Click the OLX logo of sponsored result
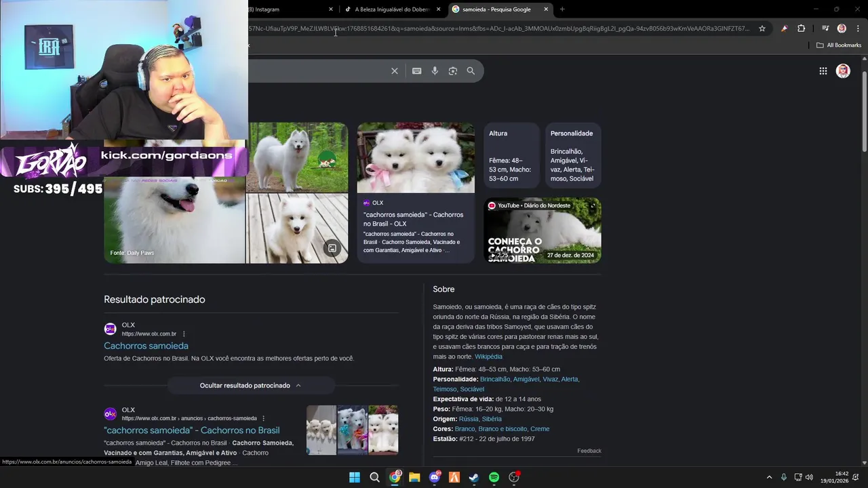Image resolution: width=868 pixels, height=488 pixels. (110, 329)
